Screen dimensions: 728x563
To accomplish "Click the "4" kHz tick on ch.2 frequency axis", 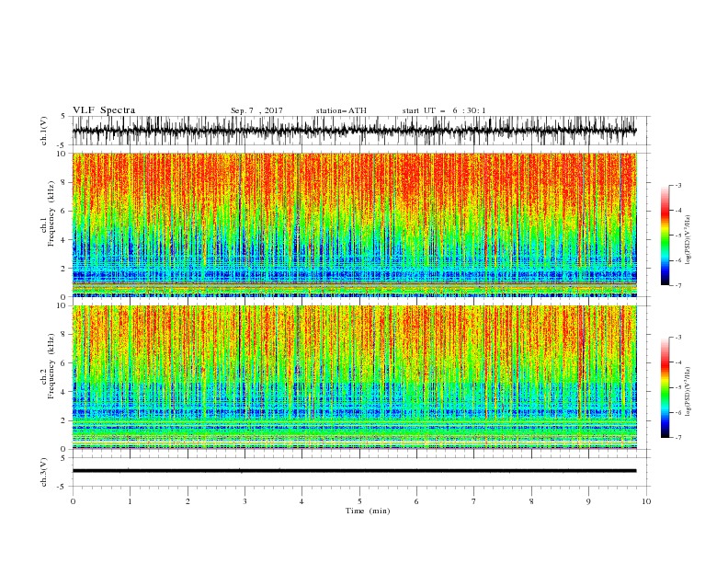I will click(65, 392).
